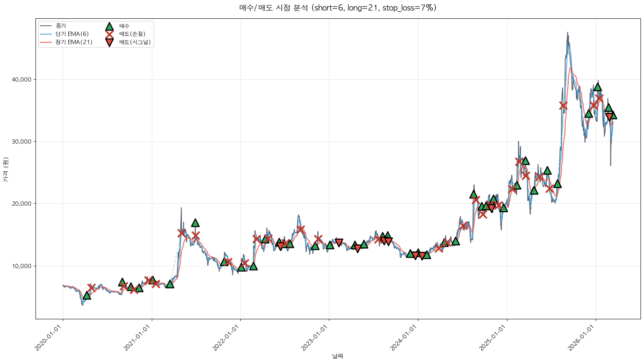Select the topmost buy triangle near 2026-01-01

pos(598,87)
